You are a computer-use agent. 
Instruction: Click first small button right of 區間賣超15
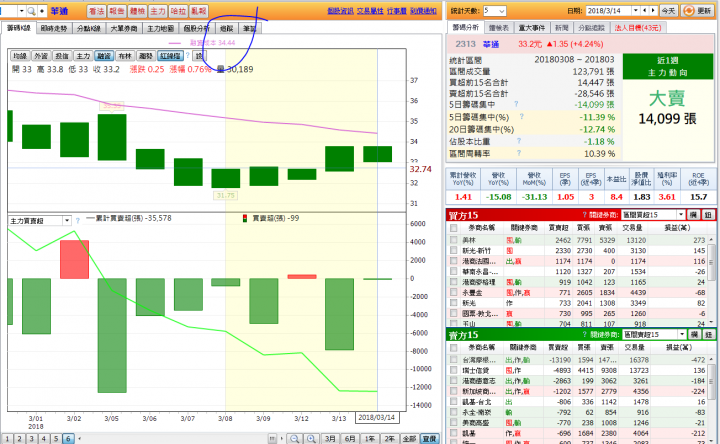(694, 334)
